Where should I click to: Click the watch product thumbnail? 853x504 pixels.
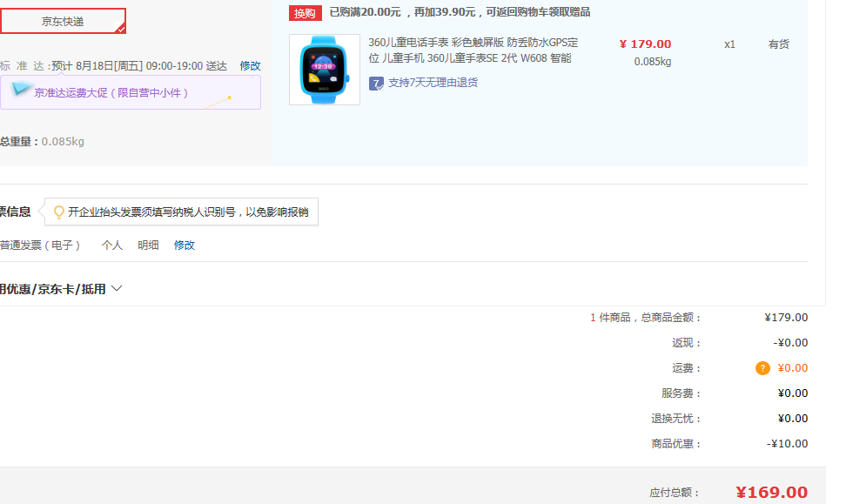(x=324, y=70)
